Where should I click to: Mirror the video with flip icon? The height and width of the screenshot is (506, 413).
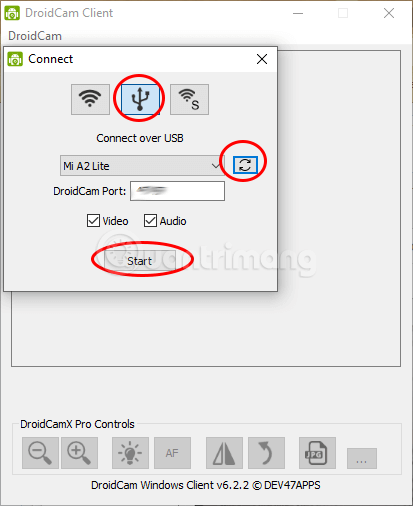[224, 453]
